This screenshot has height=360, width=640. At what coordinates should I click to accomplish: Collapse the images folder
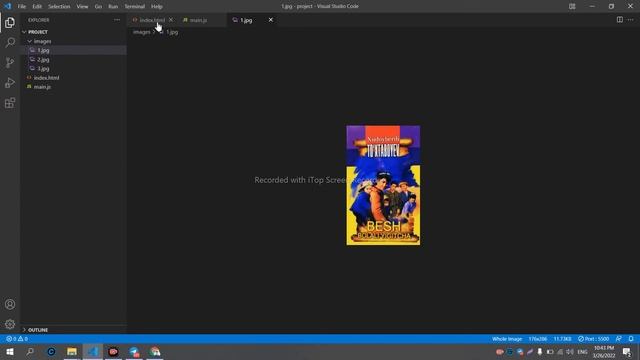pos(73,41)
